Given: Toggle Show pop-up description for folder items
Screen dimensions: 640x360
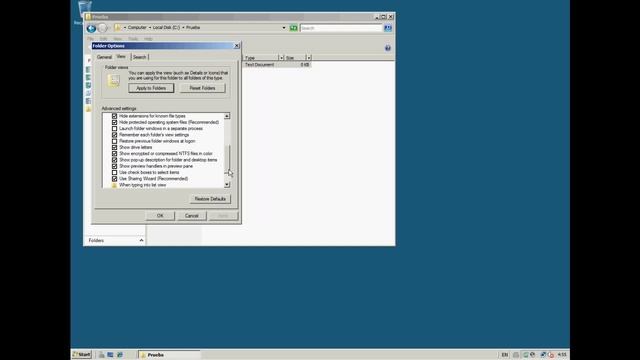Looking at the screenshot, I should coord(114,160).
